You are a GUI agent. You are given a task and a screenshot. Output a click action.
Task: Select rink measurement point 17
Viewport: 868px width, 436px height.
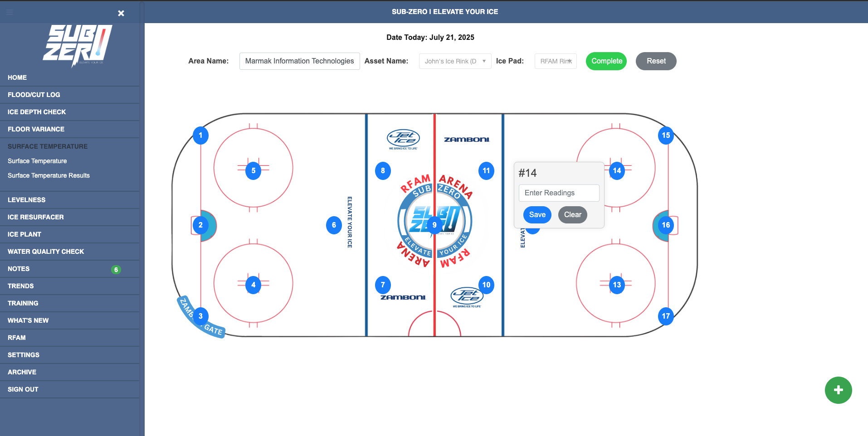tap(666, 316)
